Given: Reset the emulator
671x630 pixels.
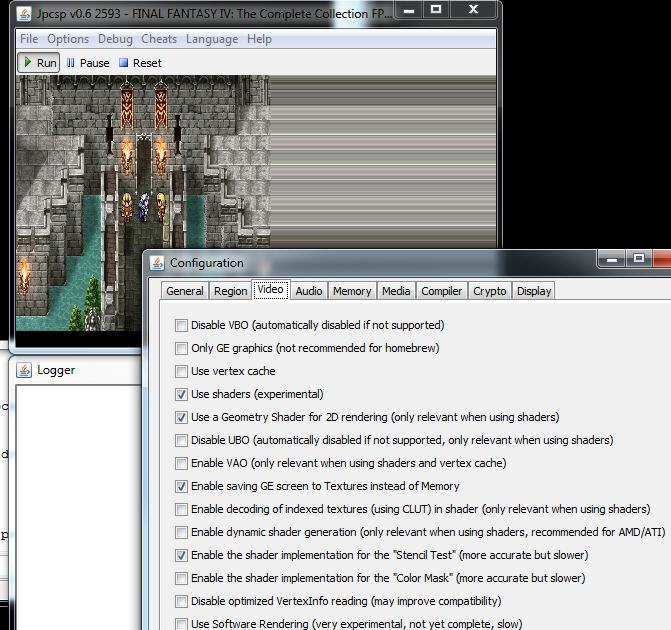Looking at the screenshot, I should (140, 62).
